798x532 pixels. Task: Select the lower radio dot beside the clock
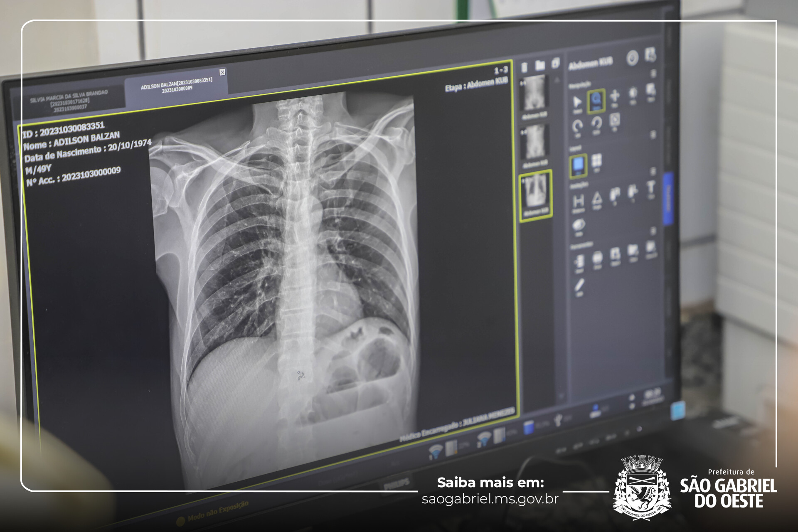pos(632,406)
